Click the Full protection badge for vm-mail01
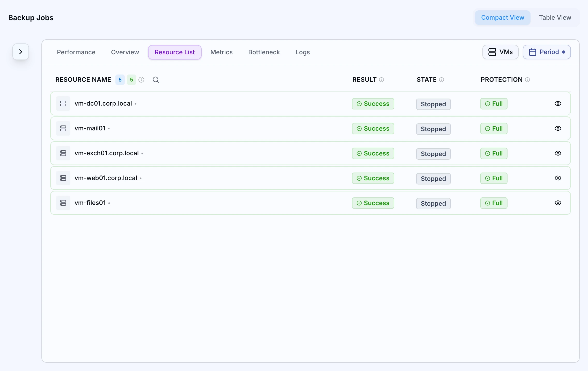 [494, 129]
